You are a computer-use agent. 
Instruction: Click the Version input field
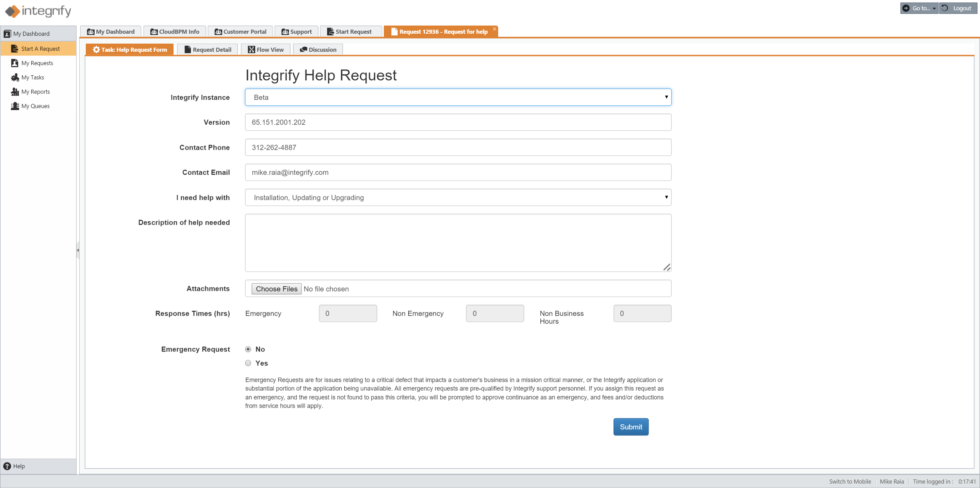coord(458,122)
